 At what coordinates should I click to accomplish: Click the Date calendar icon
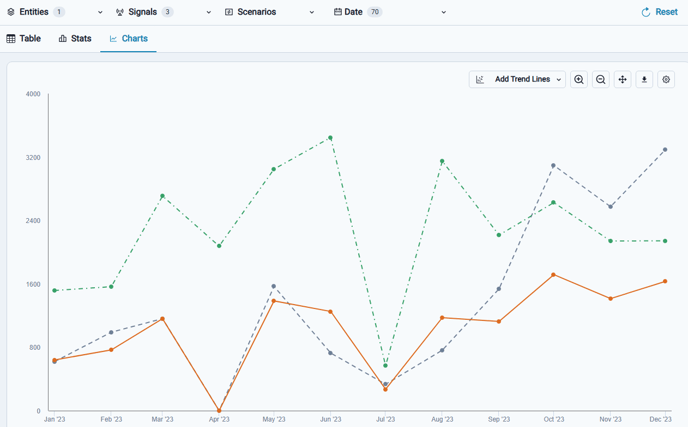tap(338, 12)
